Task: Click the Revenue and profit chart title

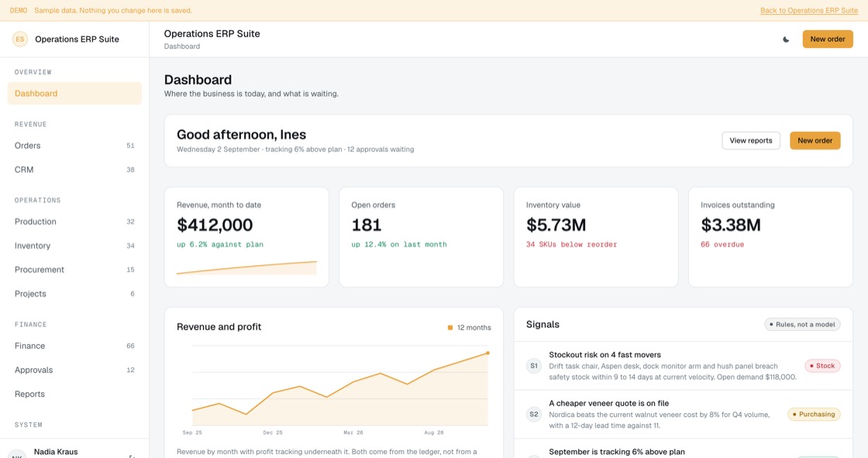Action: click(219, 327)
